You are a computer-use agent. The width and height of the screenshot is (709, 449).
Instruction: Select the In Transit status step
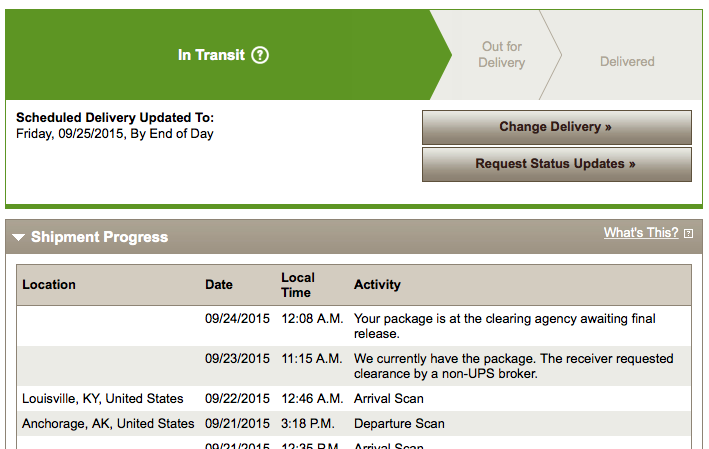point(223,55)
